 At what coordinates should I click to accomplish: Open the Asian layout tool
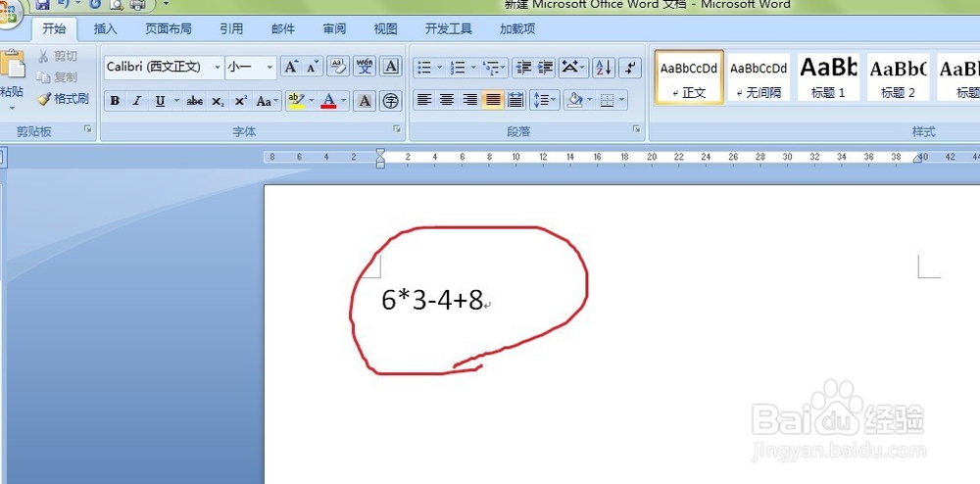572,67
